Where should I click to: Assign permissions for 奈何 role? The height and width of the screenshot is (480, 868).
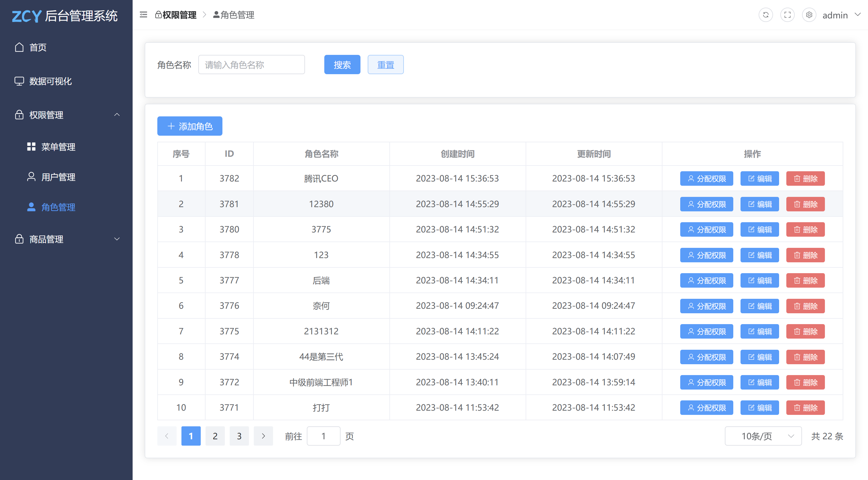(x=706, y=306)
